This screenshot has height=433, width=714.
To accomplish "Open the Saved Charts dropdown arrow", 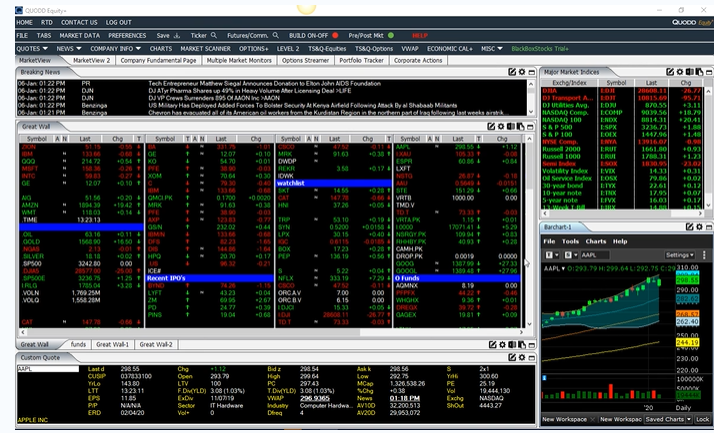I will [x=689, y=419].
